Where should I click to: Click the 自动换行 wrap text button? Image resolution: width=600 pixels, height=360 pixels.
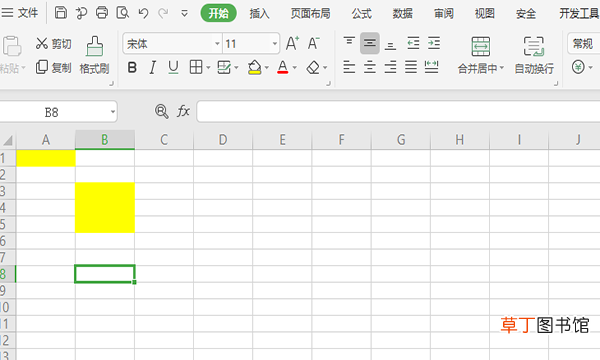tap(534, 55)
